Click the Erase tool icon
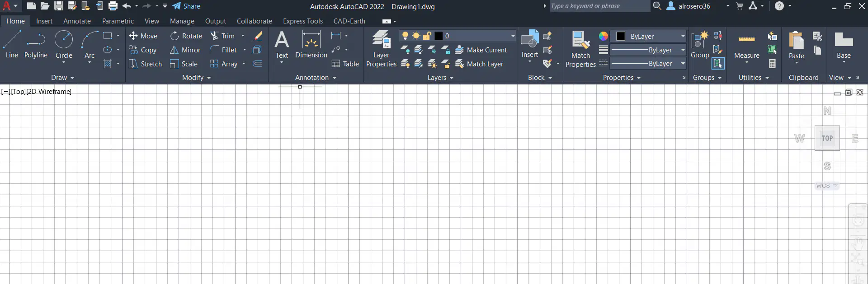 point(258,36)
